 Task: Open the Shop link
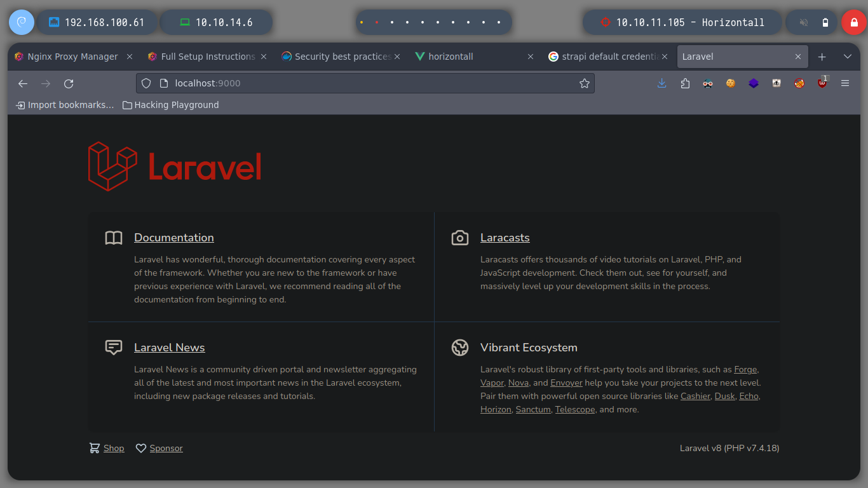pyautogui.click(x=114, y=448)
